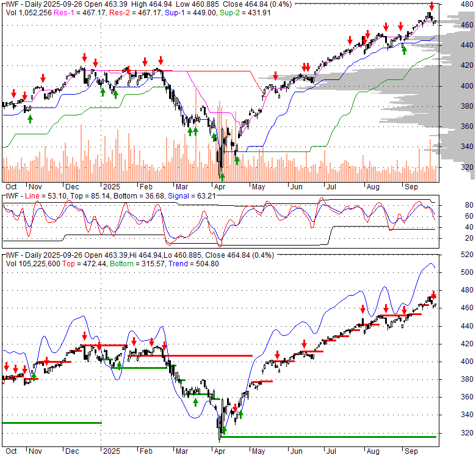
Task: Click green buy arrow at April low, upper chart
Action: pyautogui.click(x=222, y=177)
